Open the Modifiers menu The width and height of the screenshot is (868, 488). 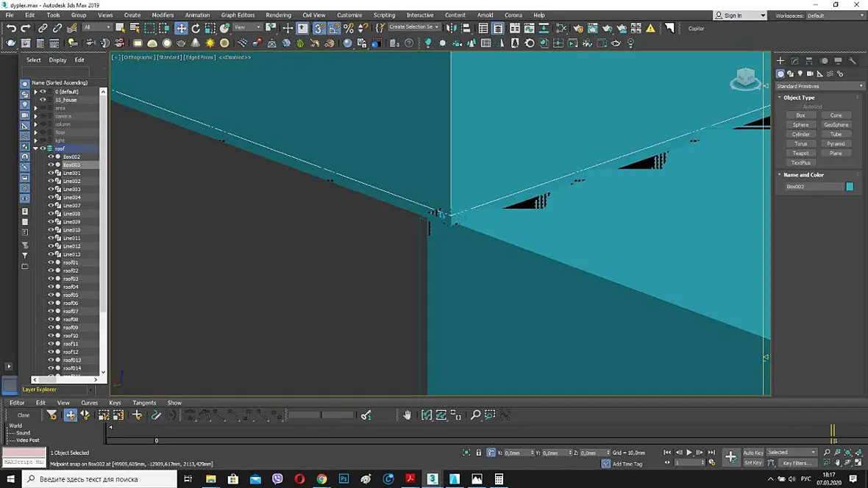click(x=163, y=15)
